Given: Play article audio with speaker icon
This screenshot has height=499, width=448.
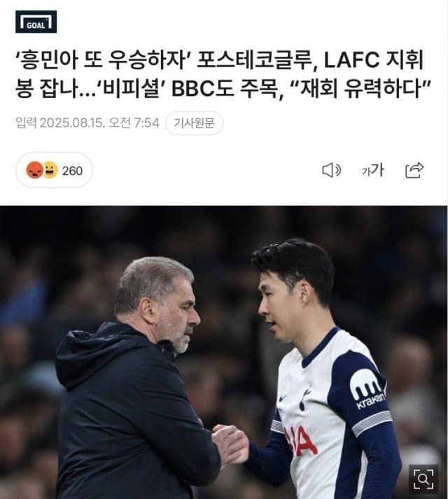Looking at the screenshot, I should coord(331,170).
